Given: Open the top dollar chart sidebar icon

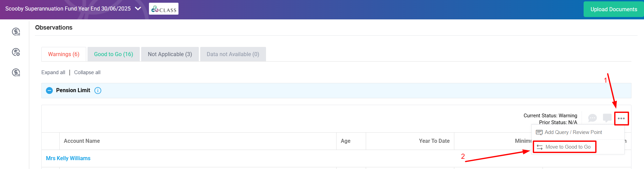Looking at the screenshot, I should (x=16, y=32).
